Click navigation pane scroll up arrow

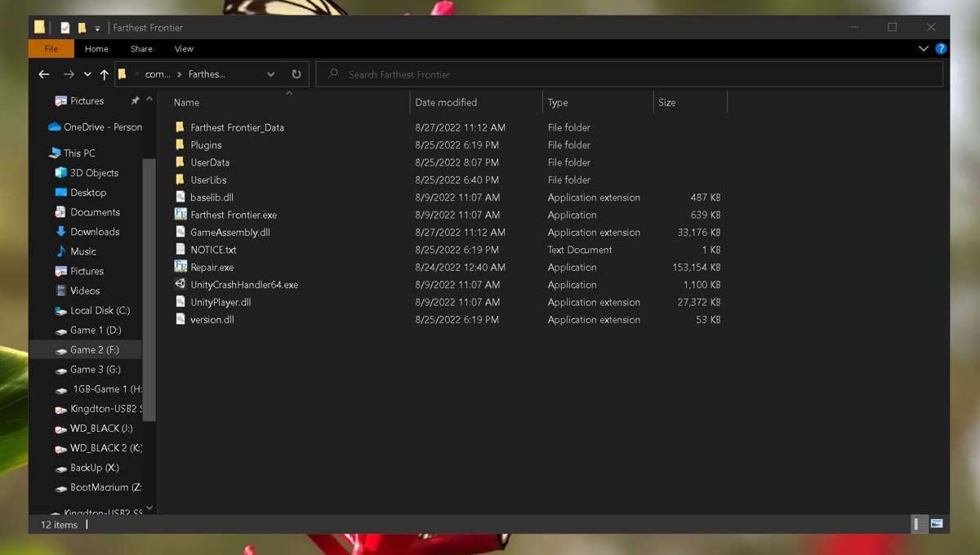[x=149, y=99]
